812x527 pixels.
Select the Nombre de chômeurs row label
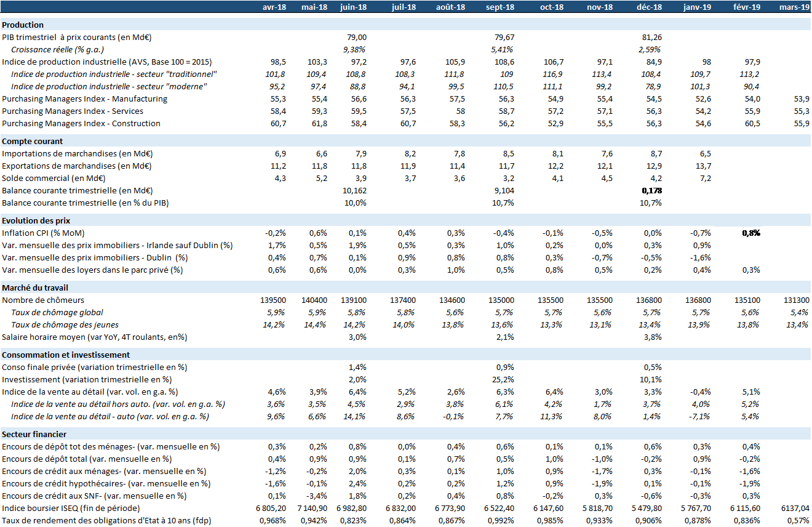[44, 300]
